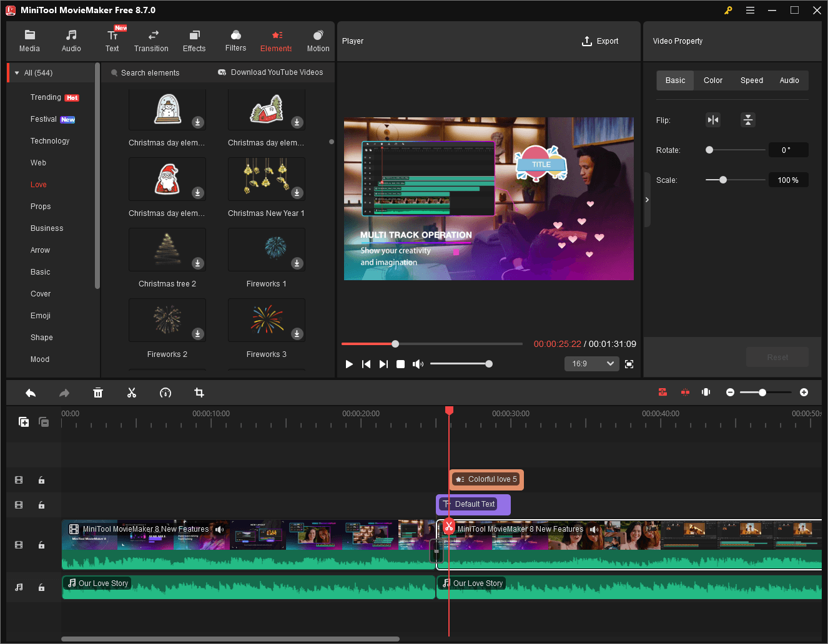Switch to the Speed property tab
The height and width of the screenshot is (644, 828).
(x=752, y=80)
